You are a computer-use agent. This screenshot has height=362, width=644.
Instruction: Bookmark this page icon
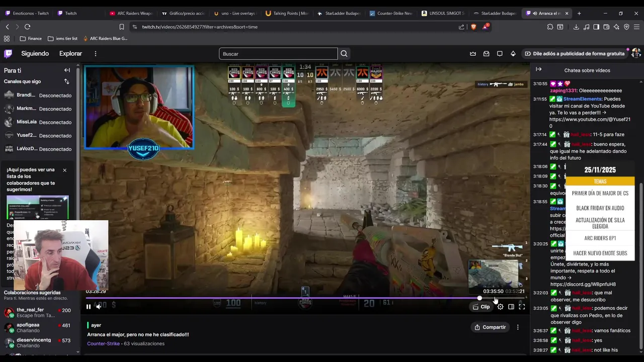click(x=121, y=27)
